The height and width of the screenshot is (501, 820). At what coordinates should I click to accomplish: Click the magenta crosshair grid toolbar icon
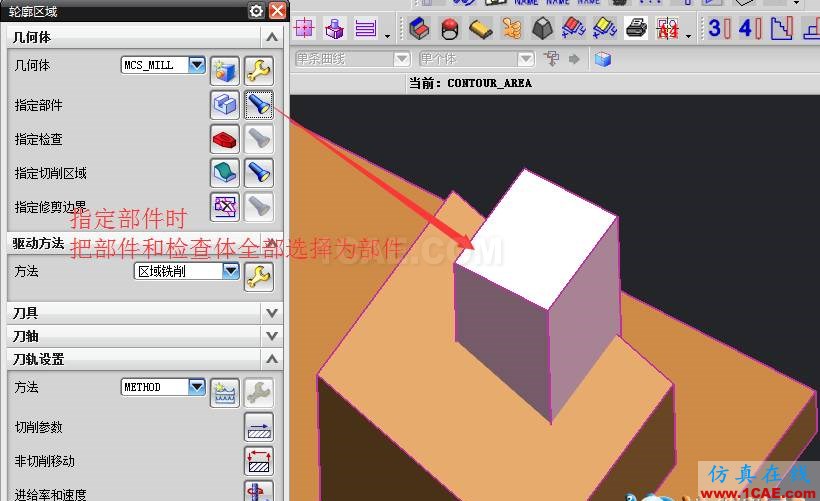304,28
